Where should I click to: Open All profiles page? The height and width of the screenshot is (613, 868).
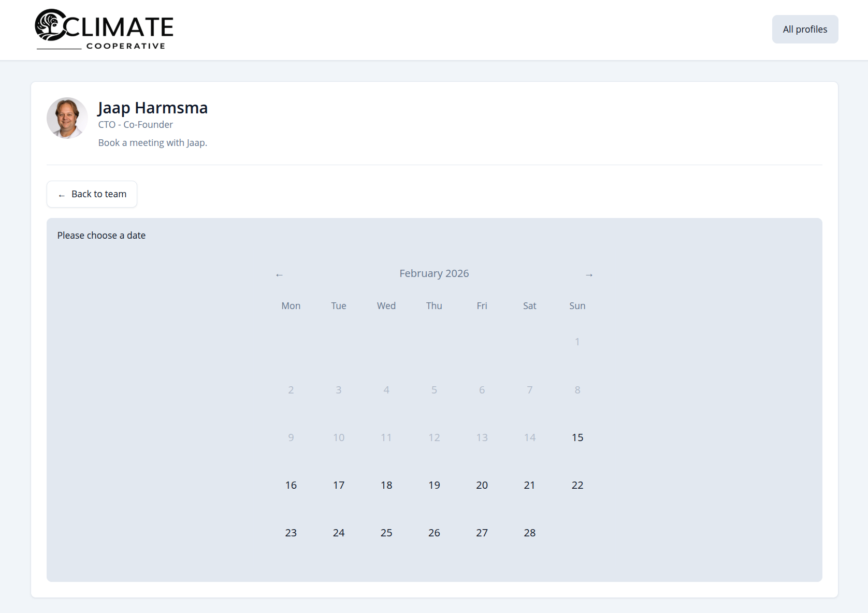(x=804, y=30)
